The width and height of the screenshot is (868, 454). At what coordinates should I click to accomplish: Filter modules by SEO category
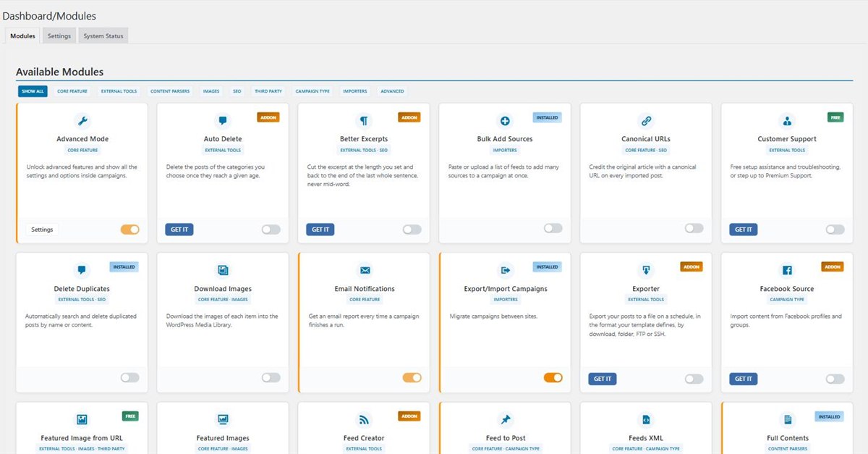[237, 92]
